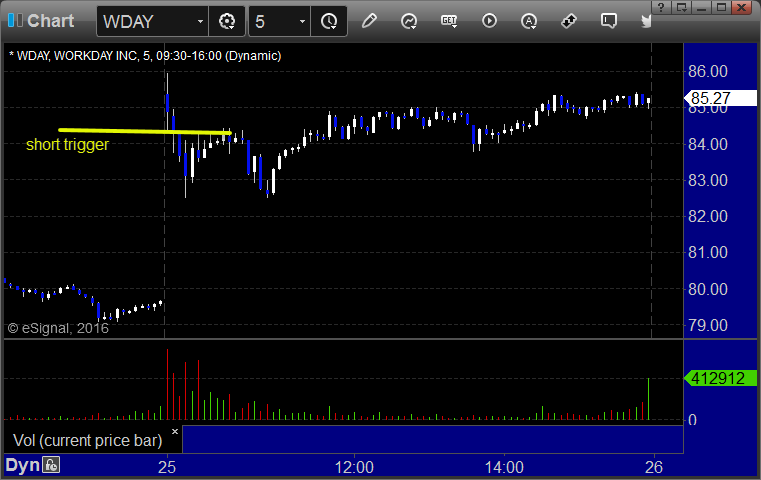This screenshot has width=761, height=480.
Task: Open the GET studies menu icon
Action: pos(449,21)
